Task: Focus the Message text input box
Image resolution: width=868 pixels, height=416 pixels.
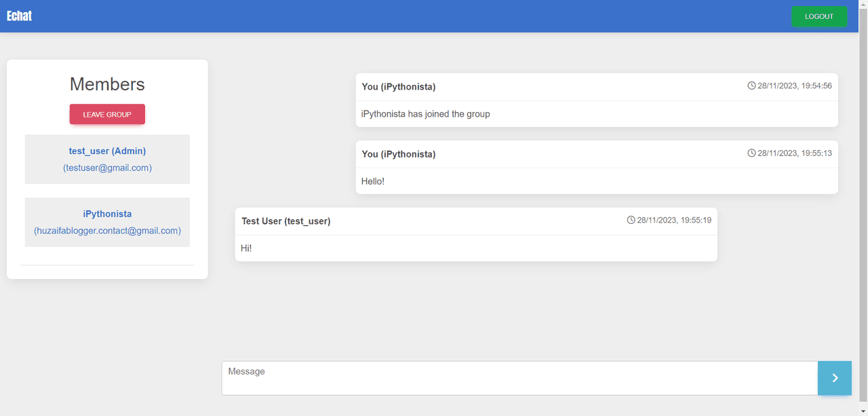Action: pyautogui.click(x=519, y=378)
